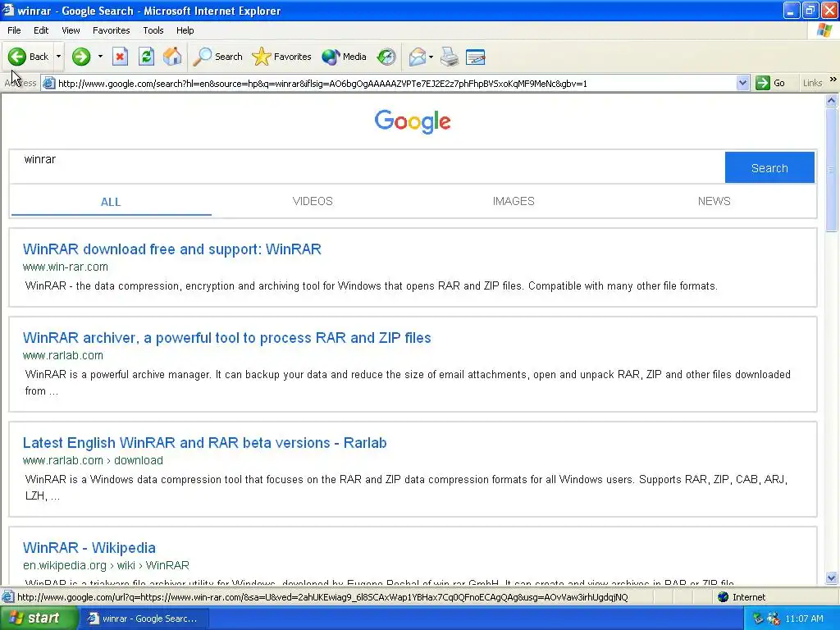
Task: Click the blue Search button
Action: (769, 167)
